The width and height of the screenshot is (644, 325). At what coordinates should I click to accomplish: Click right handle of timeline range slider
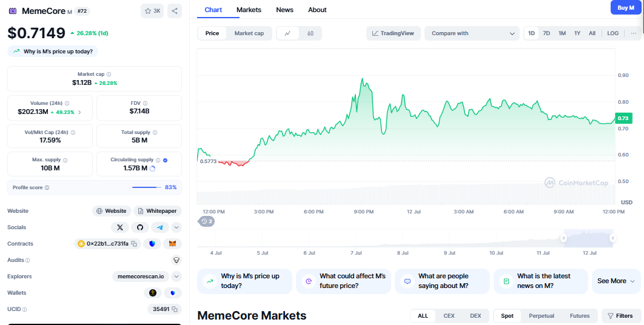pos(612,238)
